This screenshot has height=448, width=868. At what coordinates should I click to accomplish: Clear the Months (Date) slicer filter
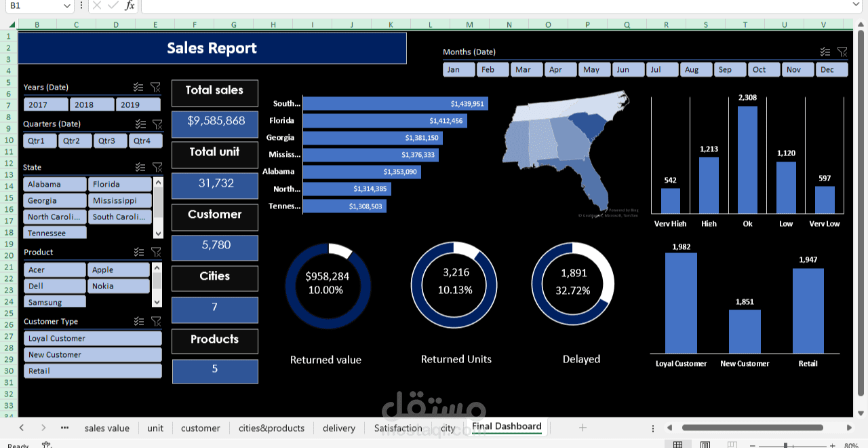[842, 52]
